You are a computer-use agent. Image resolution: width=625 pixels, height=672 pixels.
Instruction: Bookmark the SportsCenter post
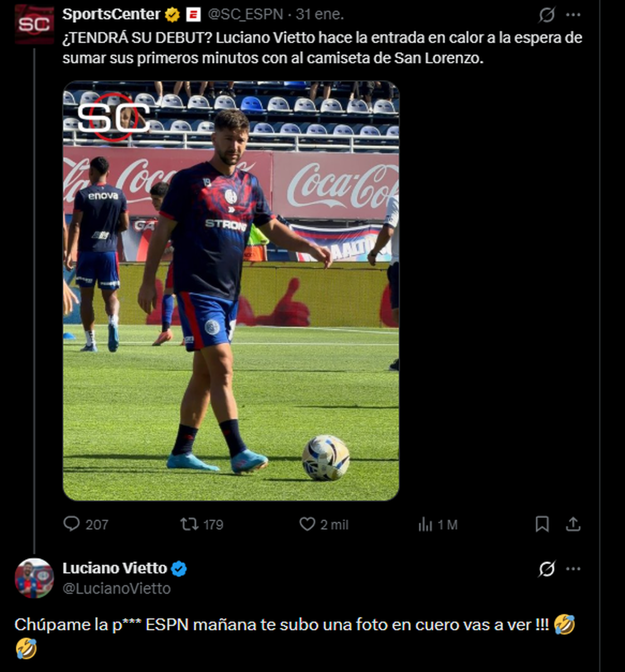[542, 524]
